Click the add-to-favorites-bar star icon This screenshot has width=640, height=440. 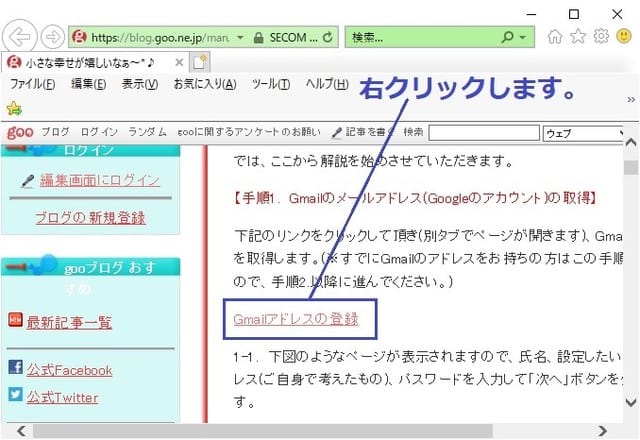[14, 108]
